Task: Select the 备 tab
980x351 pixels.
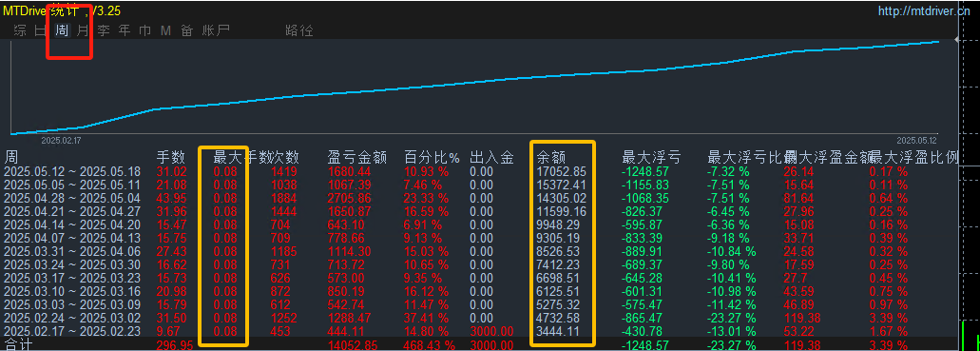Action: tap(187, 30)
